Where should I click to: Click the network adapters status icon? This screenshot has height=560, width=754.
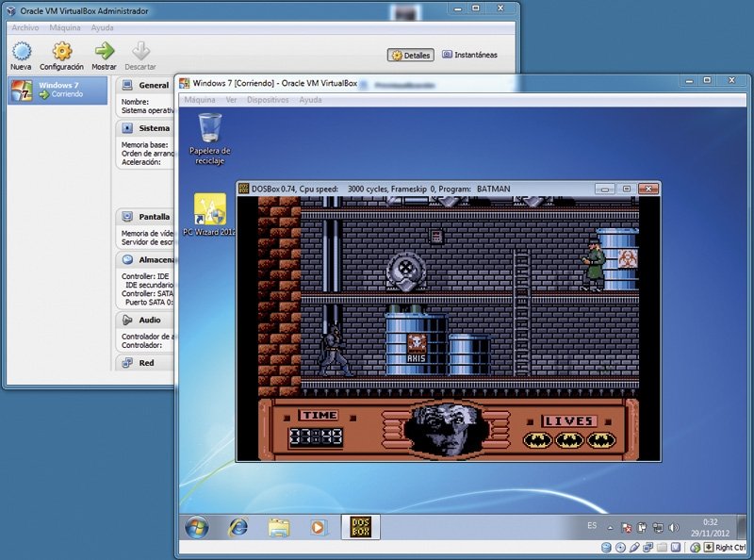648,548
